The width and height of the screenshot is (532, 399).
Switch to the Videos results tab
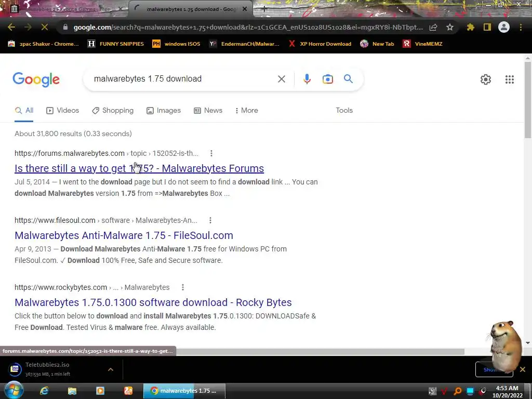[63, 110]
